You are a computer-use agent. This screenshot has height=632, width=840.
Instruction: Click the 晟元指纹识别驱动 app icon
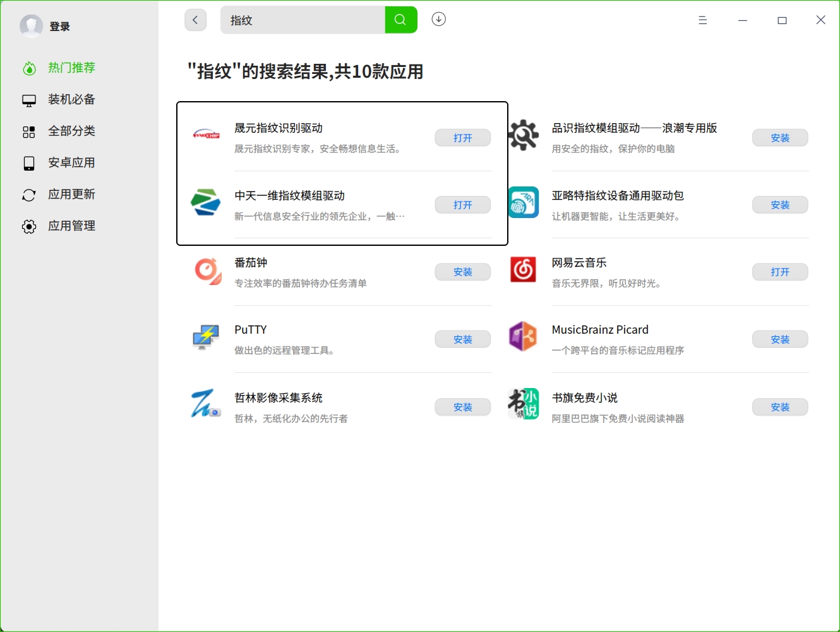207,135
